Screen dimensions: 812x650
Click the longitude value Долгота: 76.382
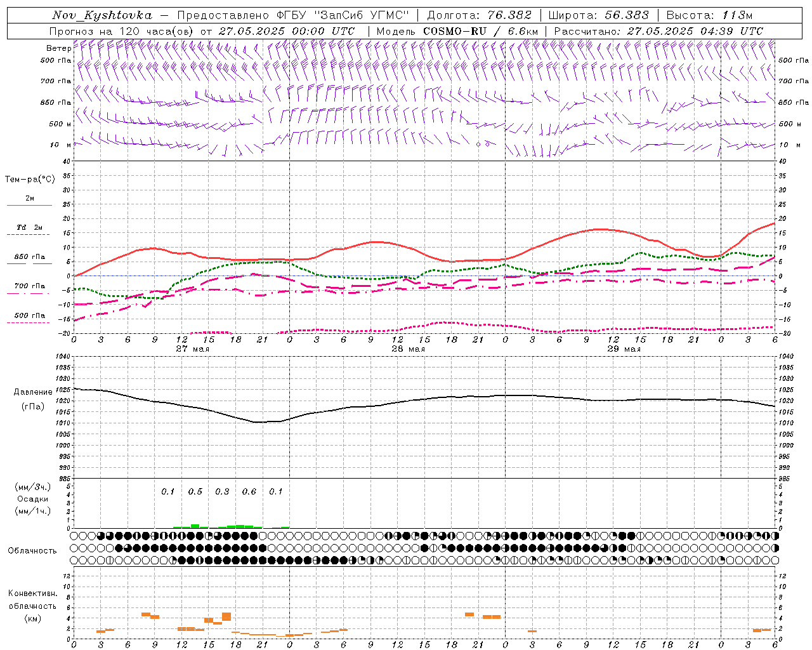coord(479,15)
